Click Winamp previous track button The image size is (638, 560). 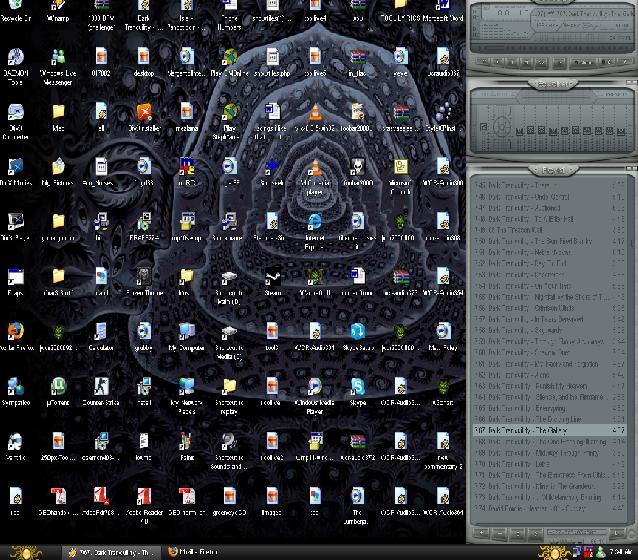pyautogui.click(x=484, y=62)
